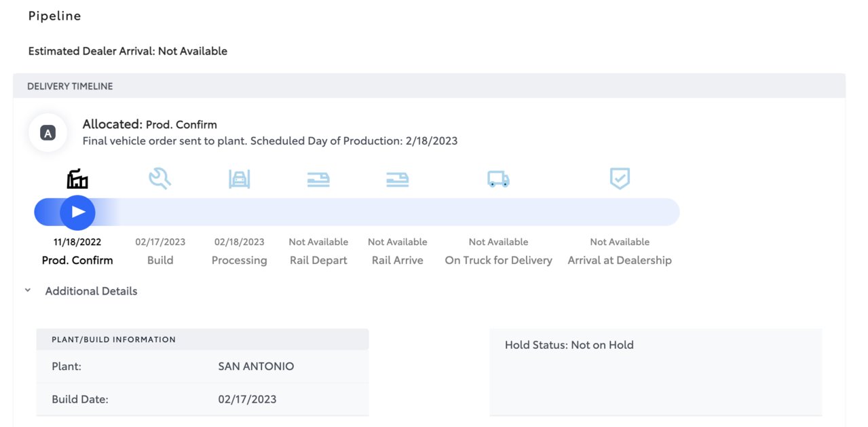Click the Scheduled Day of Production description
Image resolution: width=868 pixels, height=427 pixels.
(270, 141)
